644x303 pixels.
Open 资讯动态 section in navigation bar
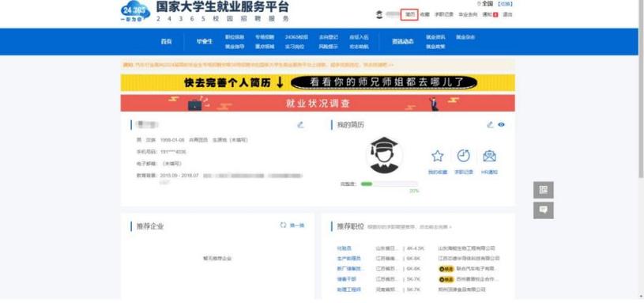tap(402, 41)
